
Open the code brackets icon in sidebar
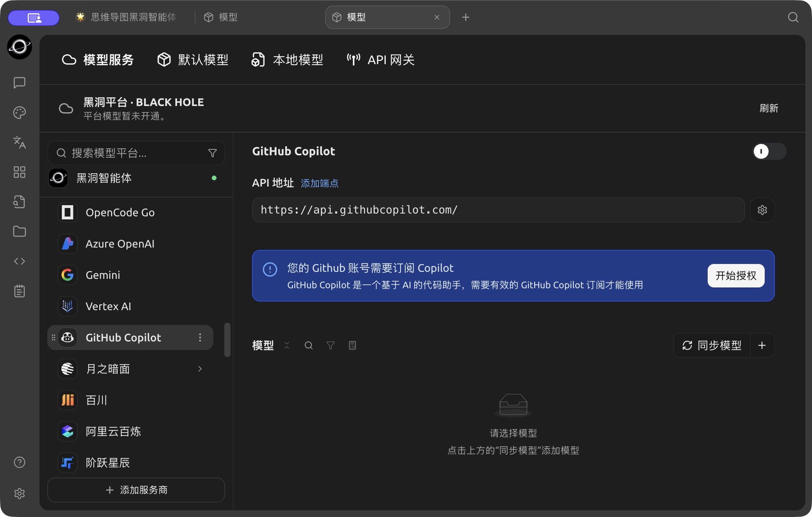pyautogui.click(x=20, y=261)
